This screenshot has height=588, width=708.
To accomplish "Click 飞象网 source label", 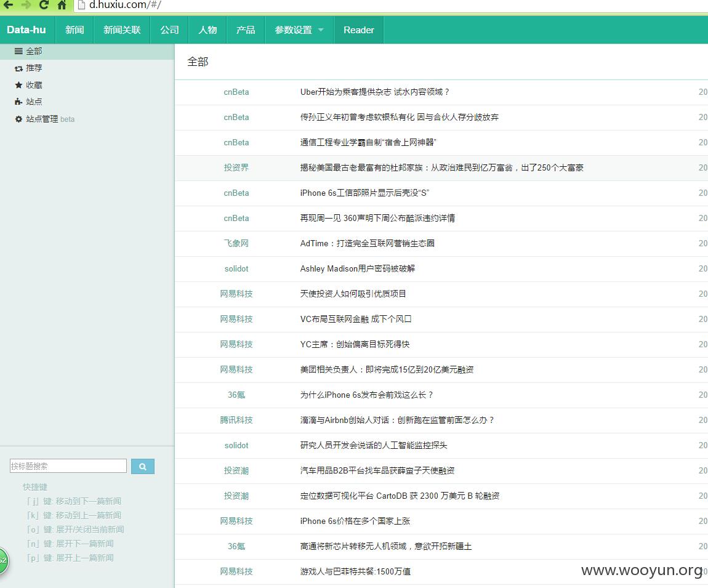I will coord(236,244).
